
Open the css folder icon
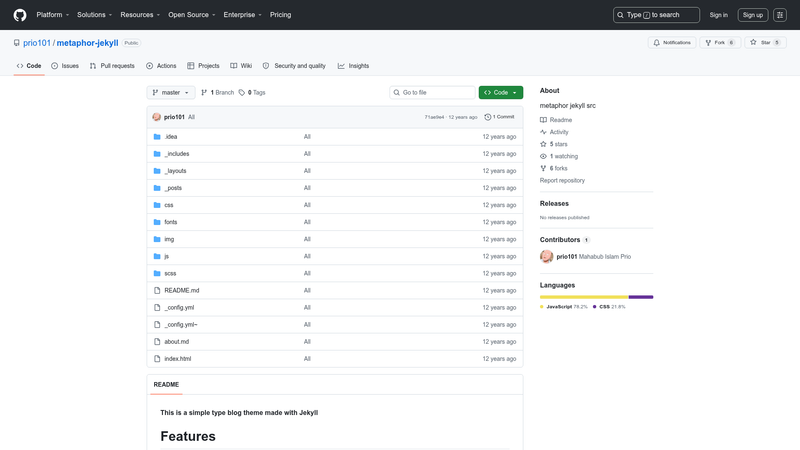point(157,205)
